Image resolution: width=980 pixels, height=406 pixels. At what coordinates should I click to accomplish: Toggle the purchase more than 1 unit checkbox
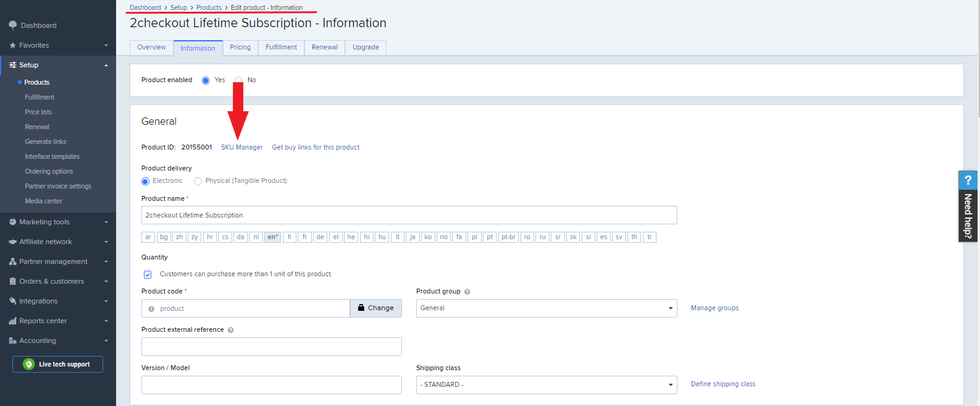click(148, 274)
